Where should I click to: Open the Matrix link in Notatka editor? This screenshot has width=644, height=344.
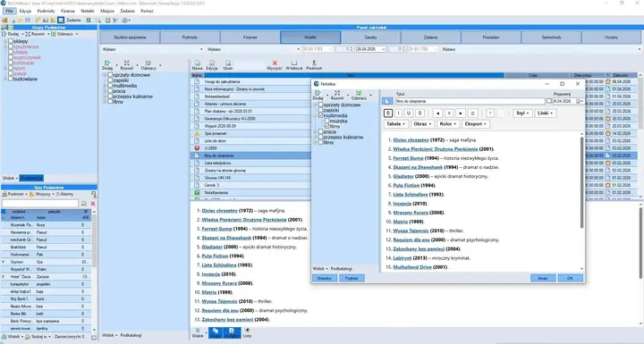[x=401, y=222]
